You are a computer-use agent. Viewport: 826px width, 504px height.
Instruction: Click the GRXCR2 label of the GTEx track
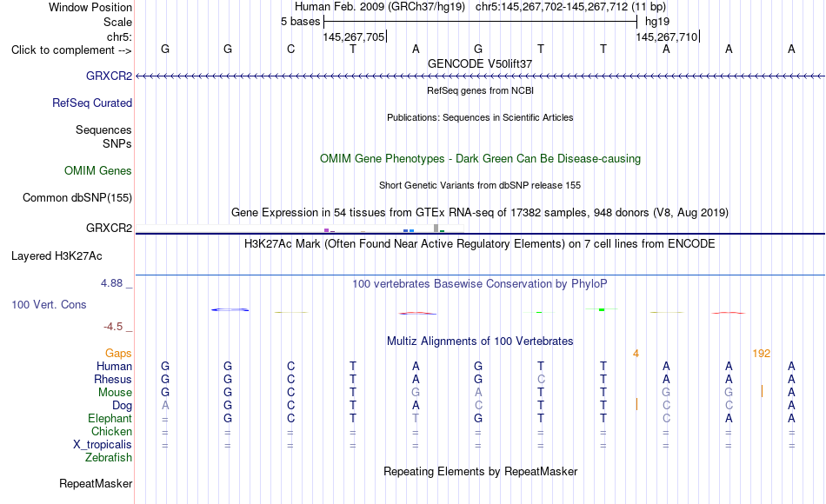(109, 228)
